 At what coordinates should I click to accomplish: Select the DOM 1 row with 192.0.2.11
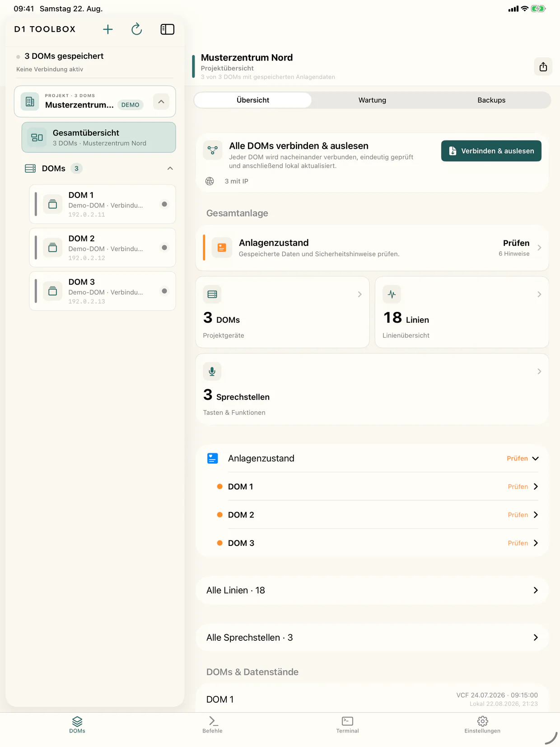pos(103,204)
